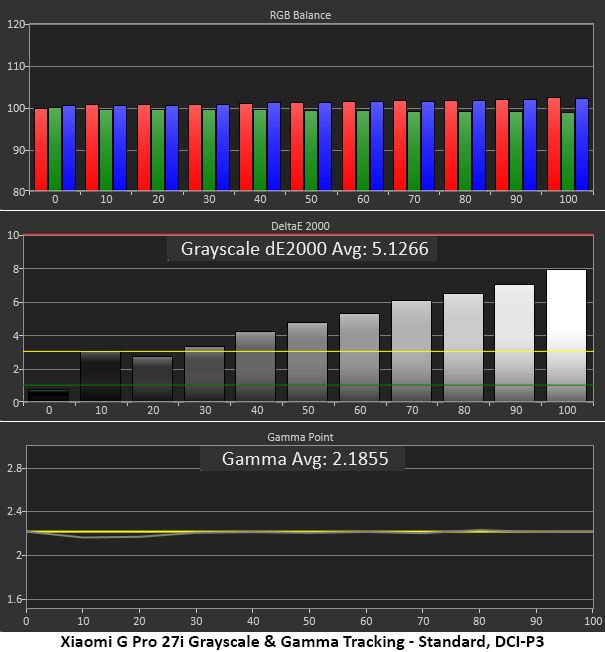Screen dimensions: 605x652
Task: Click the 120 axis label in RGB Balance
Action: click(16, 24)
